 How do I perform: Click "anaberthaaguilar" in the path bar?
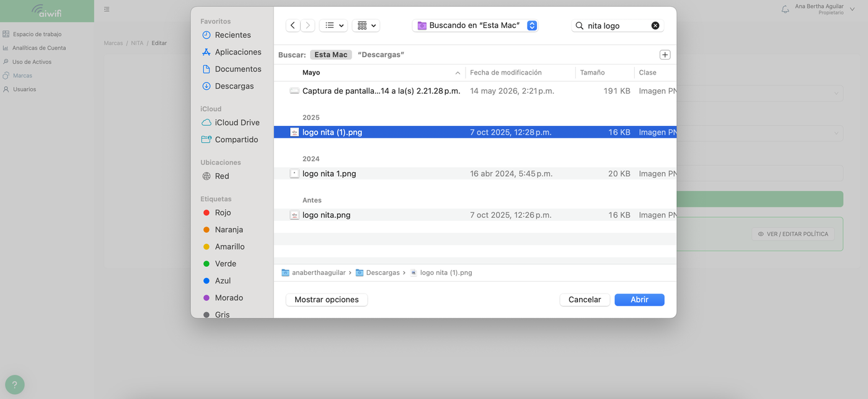[x=314, y=272]
